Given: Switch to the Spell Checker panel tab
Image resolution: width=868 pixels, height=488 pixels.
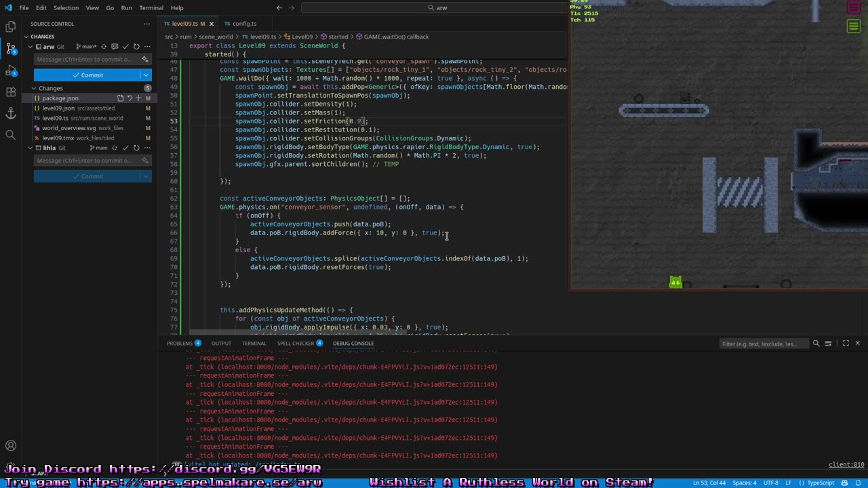Looking at the screenshot, I should 300,344.
